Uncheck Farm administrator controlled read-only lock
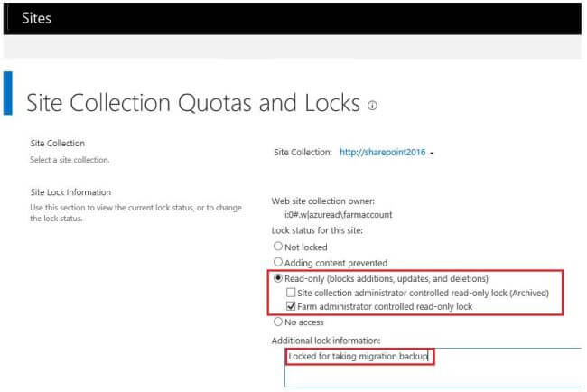 (291, 307)
